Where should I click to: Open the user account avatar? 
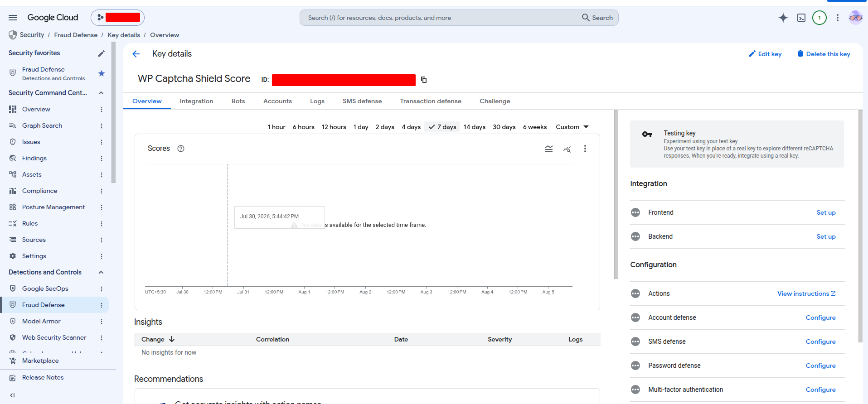pos(856,18)
